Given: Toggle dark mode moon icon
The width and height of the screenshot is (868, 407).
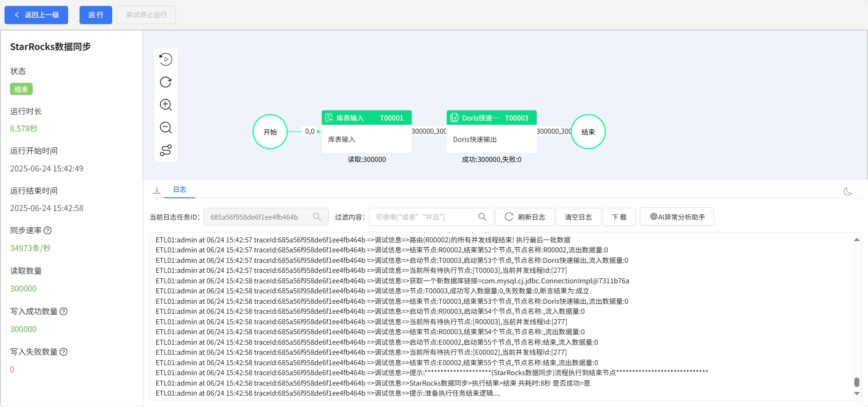Looking at the screenshot, I should 848,191.
